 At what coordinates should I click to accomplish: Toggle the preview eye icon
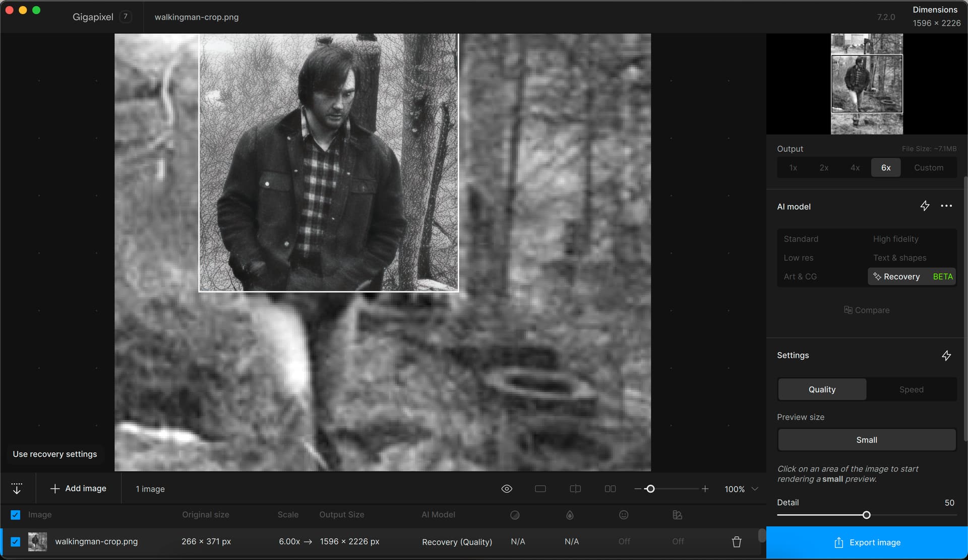coord(507,489)
